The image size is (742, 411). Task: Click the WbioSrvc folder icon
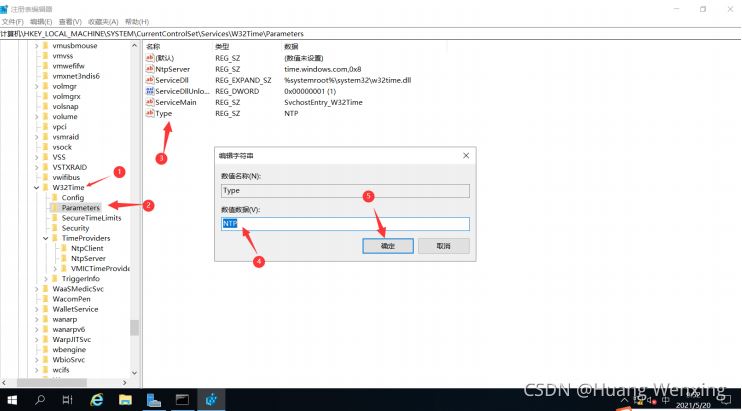(45, 360)
